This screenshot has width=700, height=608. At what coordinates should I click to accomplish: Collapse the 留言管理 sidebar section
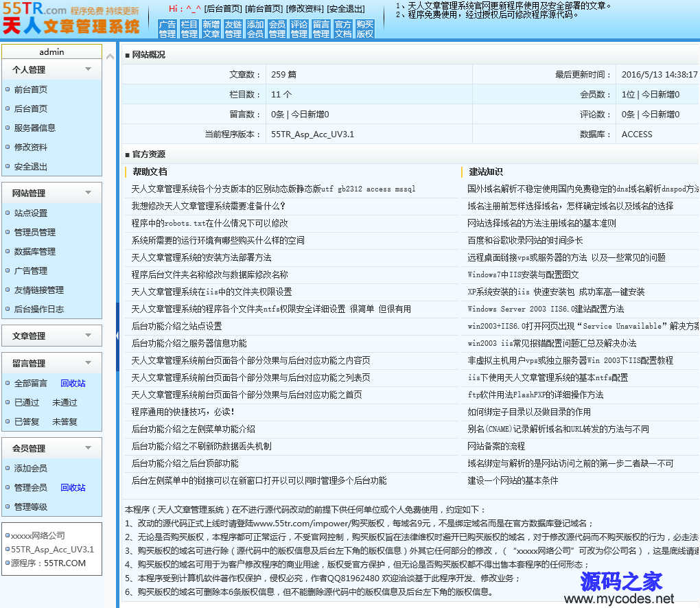coord(51,364)
